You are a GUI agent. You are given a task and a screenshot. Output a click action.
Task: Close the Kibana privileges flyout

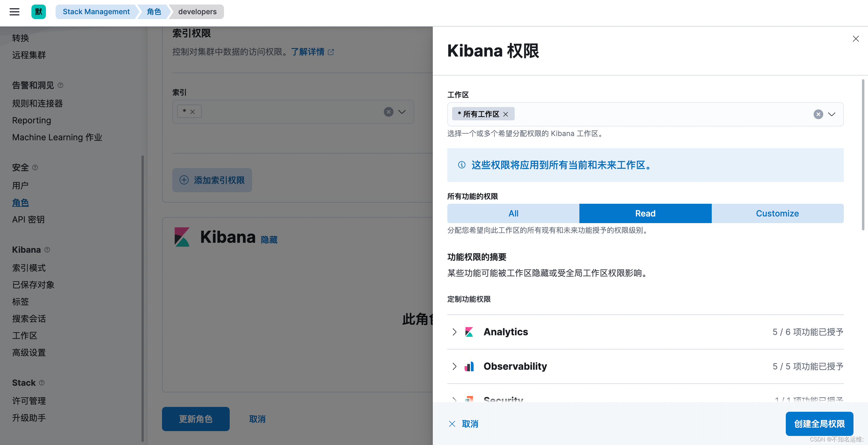point(856,39)
